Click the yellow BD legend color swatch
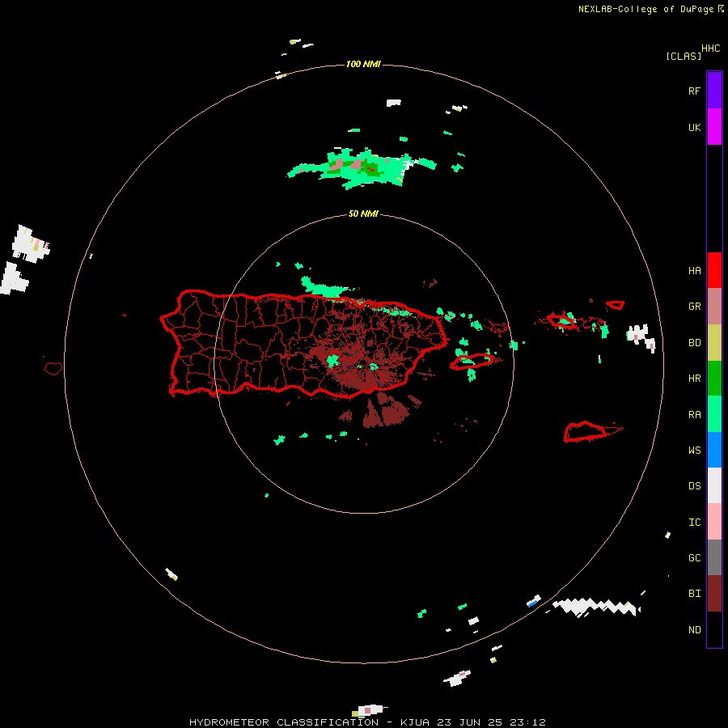 coord(714,343)
